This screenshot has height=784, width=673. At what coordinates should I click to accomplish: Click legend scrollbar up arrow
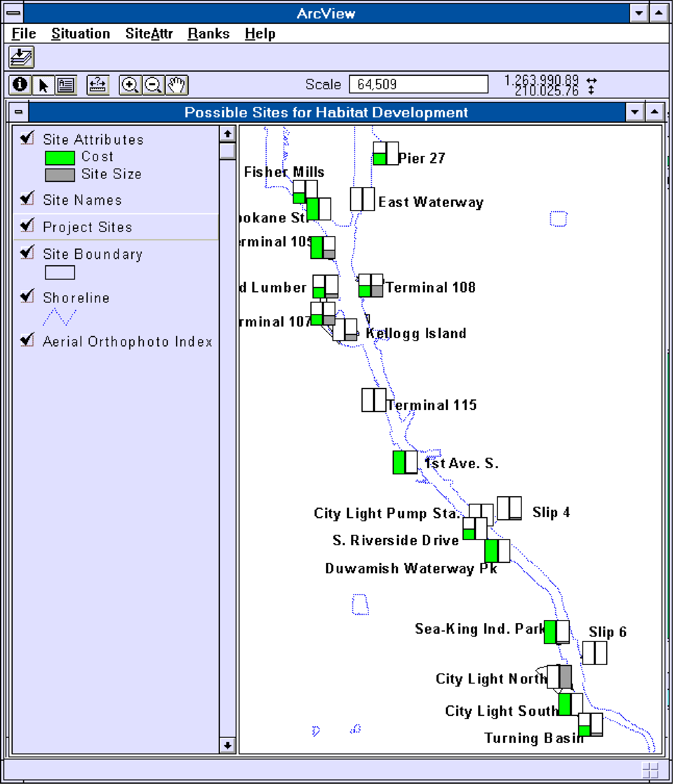tap(227, 134)
